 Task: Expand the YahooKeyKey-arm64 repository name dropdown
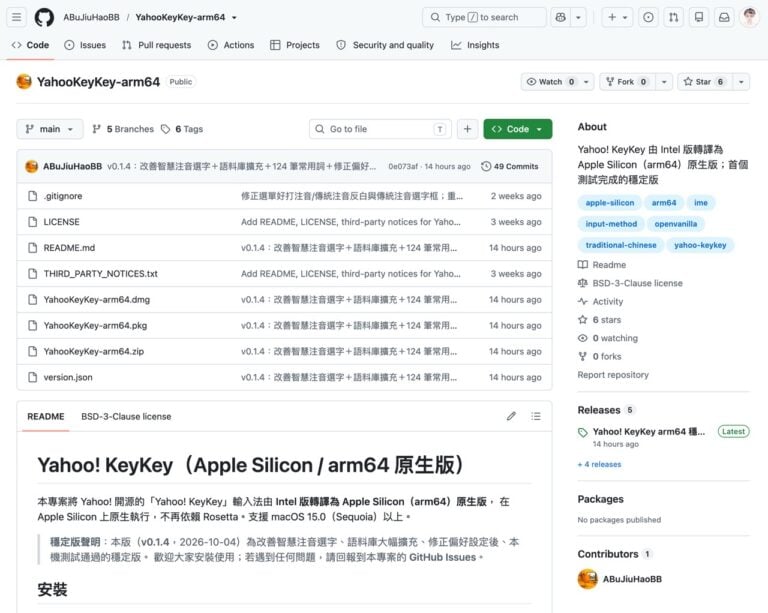[235, 18]
